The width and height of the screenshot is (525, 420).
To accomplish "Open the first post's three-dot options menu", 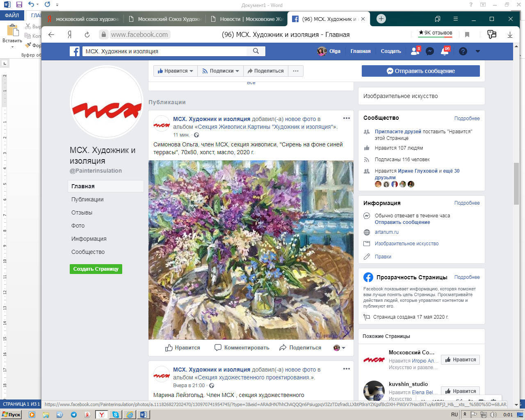I will (x=347, y=118).
